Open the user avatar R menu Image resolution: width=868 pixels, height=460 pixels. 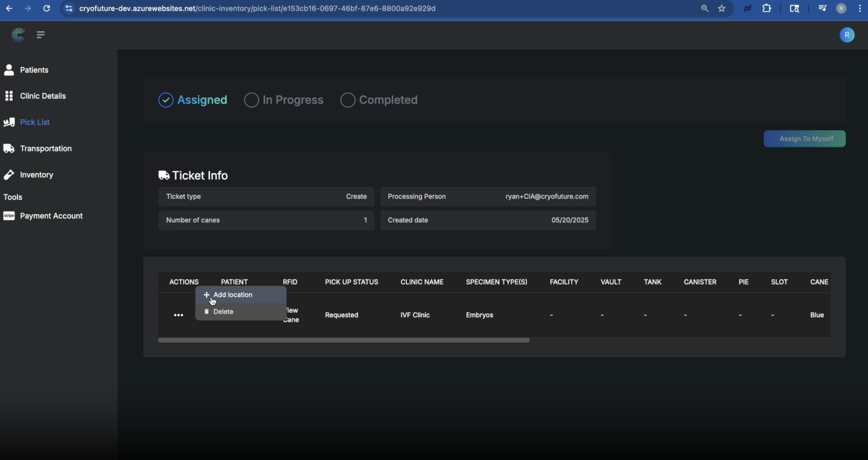(x=847, y=35)
